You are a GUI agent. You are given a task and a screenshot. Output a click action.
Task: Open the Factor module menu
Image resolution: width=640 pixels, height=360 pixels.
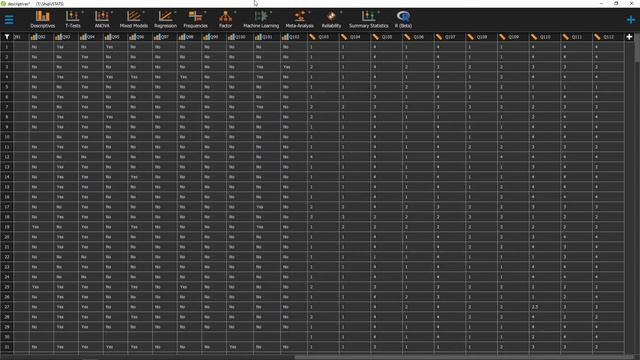point(225,19)
